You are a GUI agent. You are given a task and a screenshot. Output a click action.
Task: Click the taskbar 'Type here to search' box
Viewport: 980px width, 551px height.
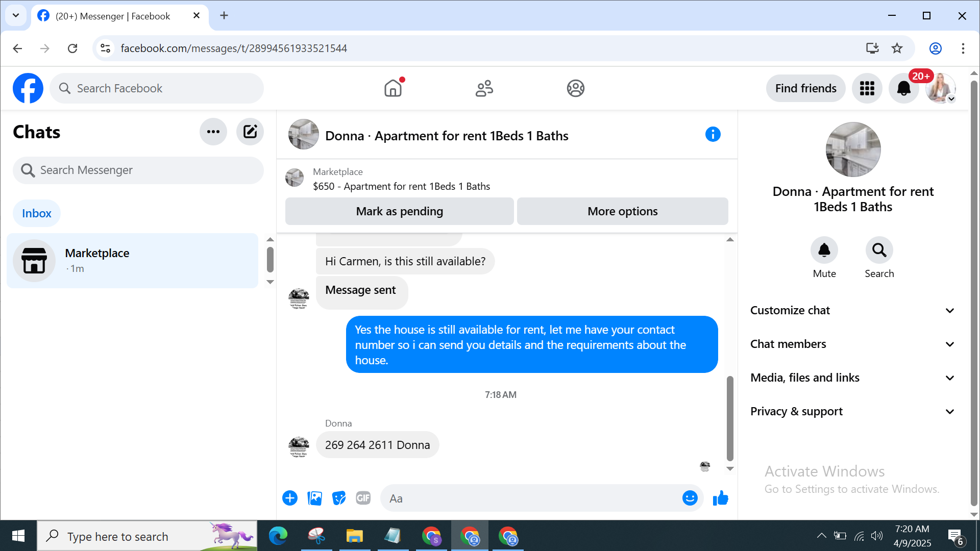148,536
